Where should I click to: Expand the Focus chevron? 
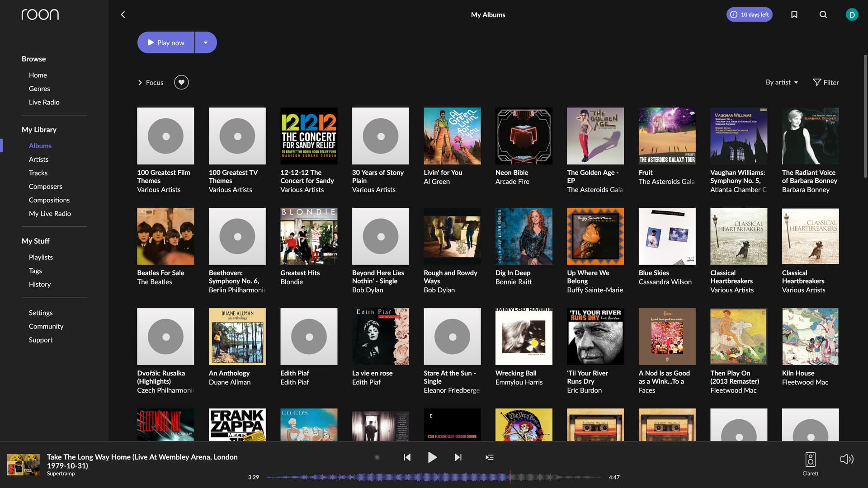point(140,82)
